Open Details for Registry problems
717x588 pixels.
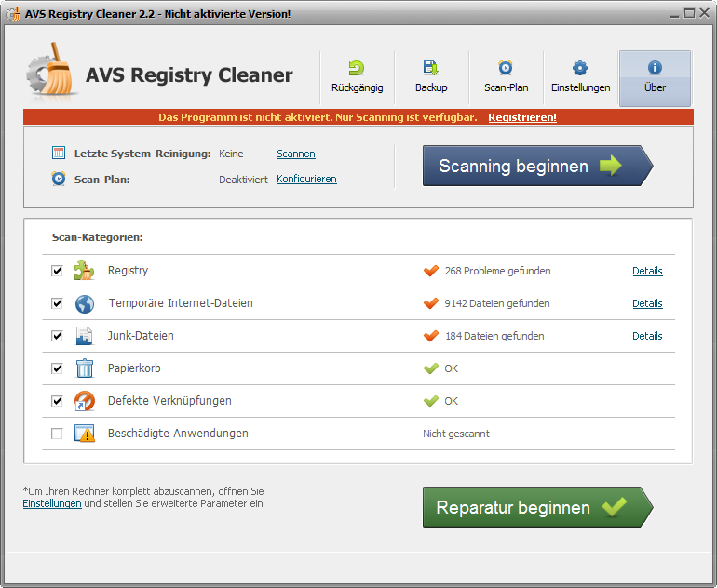(647, 271)
